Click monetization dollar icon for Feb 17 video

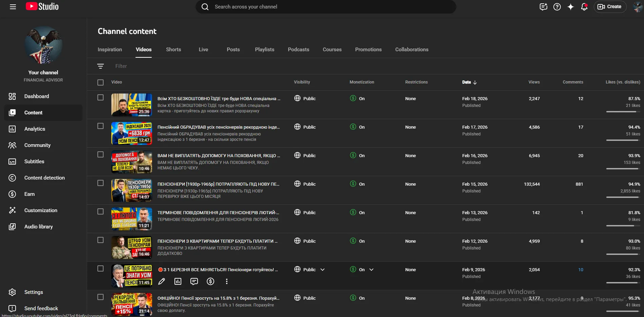click(x=353, y=127)
